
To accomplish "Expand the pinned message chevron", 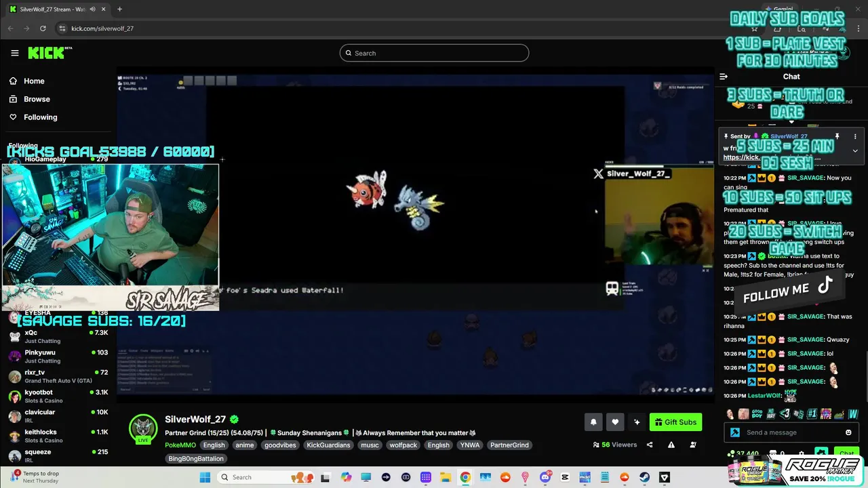I will pyautogui.click(x=855, y=150).
